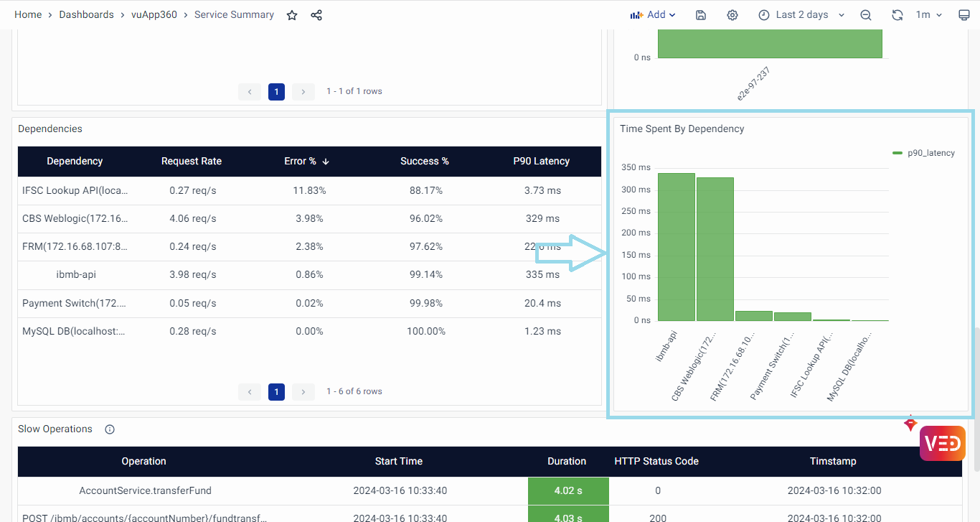Viewport: 980px width, 522px height.
Task: Save the dashboard with disk icon
Action: (701, 15)
